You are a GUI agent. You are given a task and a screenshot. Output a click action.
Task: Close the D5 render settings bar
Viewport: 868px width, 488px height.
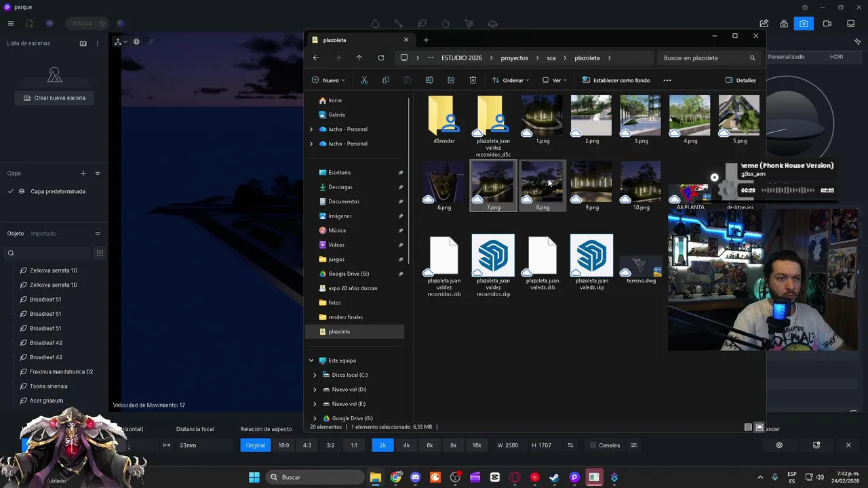pyautogui.click(x=848, y=445)
